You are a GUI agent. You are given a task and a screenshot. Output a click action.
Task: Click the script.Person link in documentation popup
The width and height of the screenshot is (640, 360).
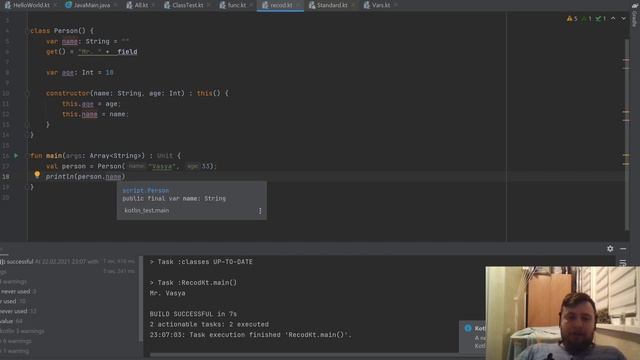point(146,190)
